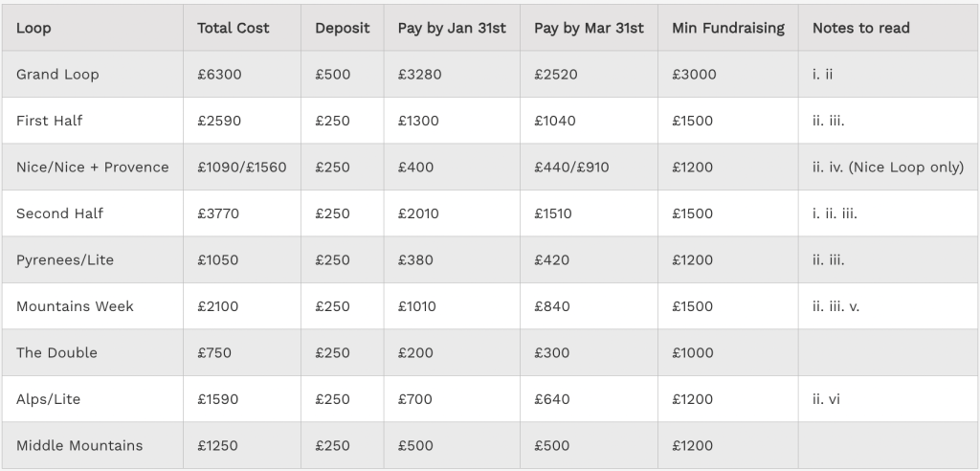The image size is (980, 471).
Task: Select the £440/£910 payment cell
Action: tap(571, 167)
